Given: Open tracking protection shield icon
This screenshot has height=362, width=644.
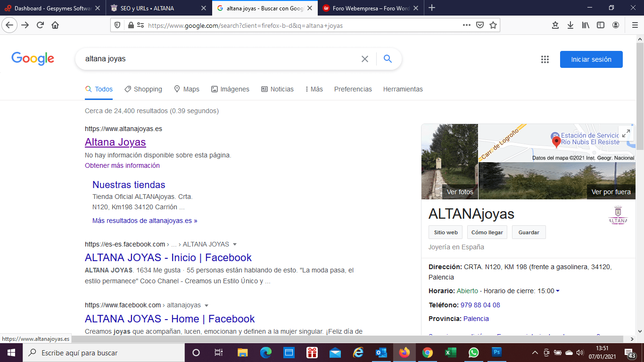Looking at the screenshot, I should tap(118, 25).
